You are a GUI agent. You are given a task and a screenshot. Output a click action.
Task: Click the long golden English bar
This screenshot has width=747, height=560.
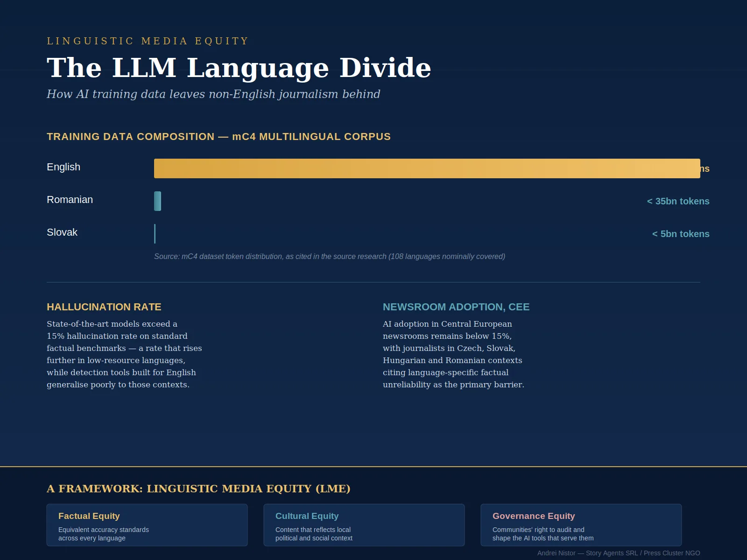[427, 168]
